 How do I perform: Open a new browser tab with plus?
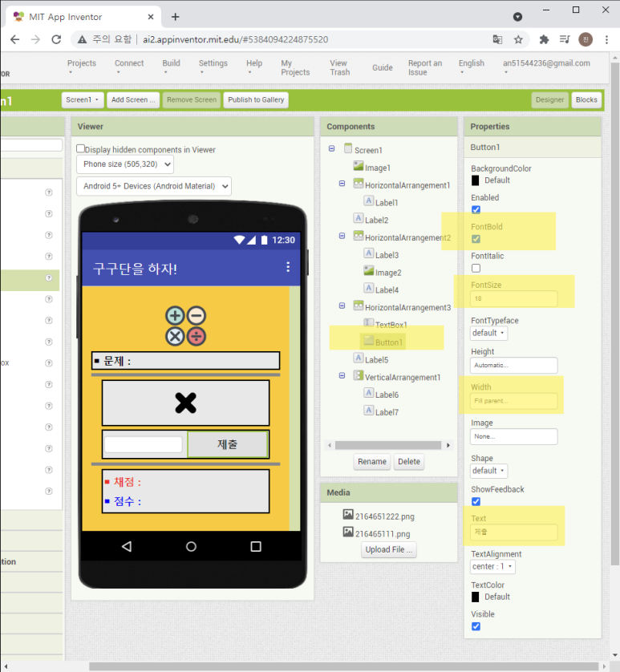[x=176, y=17]
